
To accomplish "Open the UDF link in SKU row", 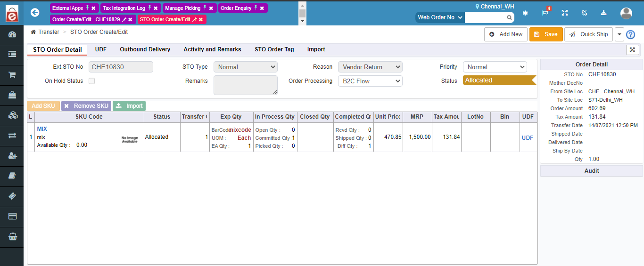I will click(x=528, y=138).
